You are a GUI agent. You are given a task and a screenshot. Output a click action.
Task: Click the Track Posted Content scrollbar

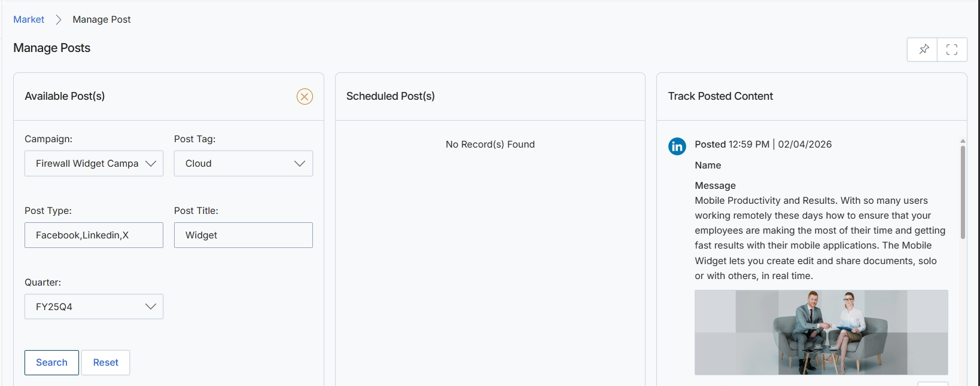point(963,192)
